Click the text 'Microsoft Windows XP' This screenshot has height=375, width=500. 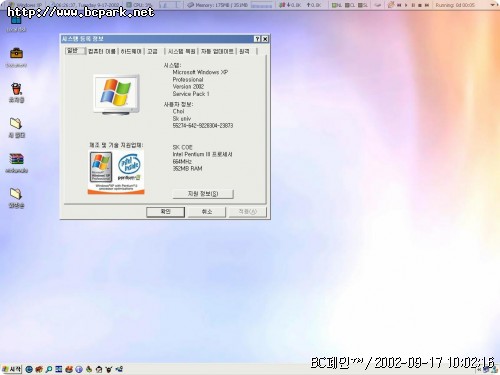[x=200, y=72]
